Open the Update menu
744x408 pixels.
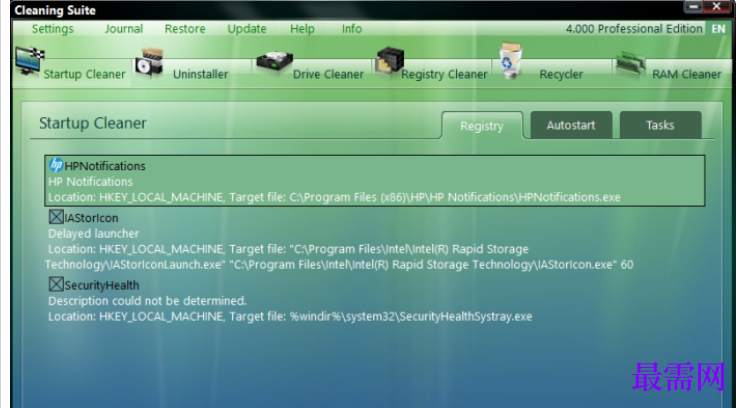tap(247, 29)
